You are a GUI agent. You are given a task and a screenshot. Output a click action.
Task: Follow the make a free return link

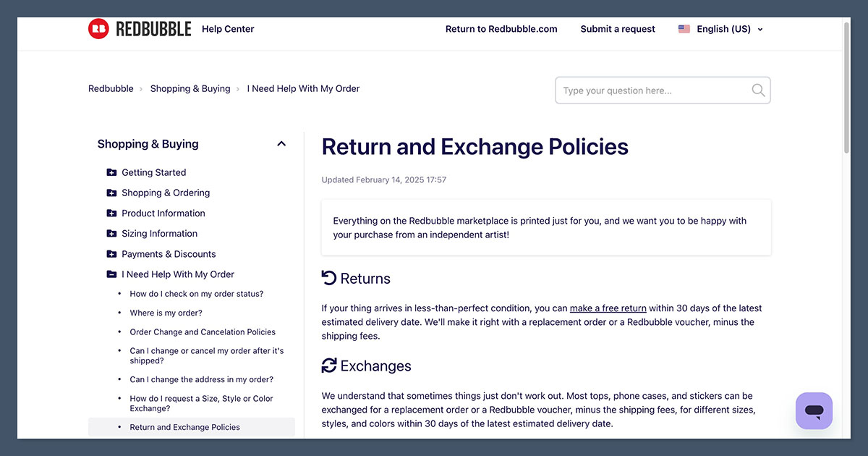608,308
